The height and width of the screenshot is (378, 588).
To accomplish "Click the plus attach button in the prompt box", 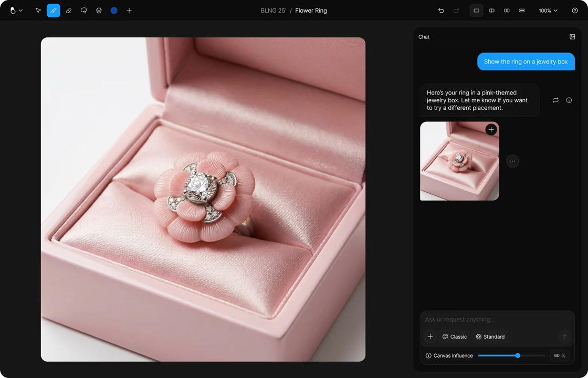I will point(430,337).
